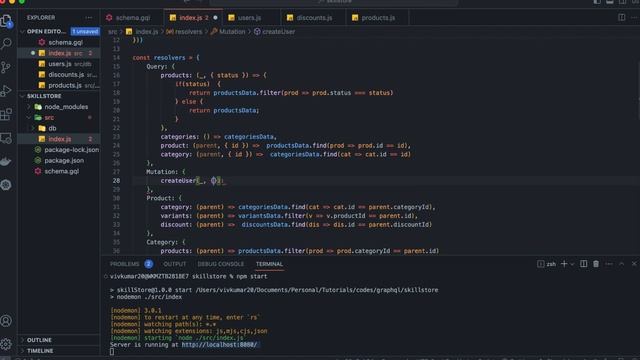Open schema.gql in Open Editors list
This screenshot has height=360, width=640.
point(59,42)
